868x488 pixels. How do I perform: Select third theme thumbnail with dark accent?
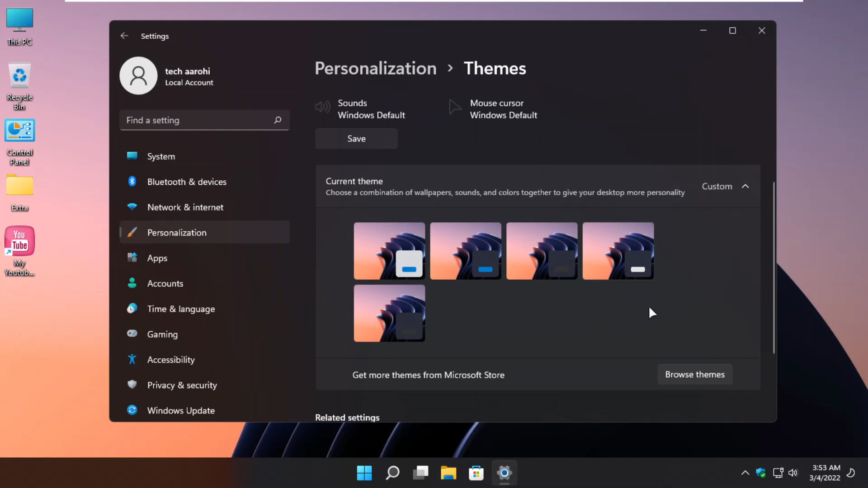coord(542,251)
